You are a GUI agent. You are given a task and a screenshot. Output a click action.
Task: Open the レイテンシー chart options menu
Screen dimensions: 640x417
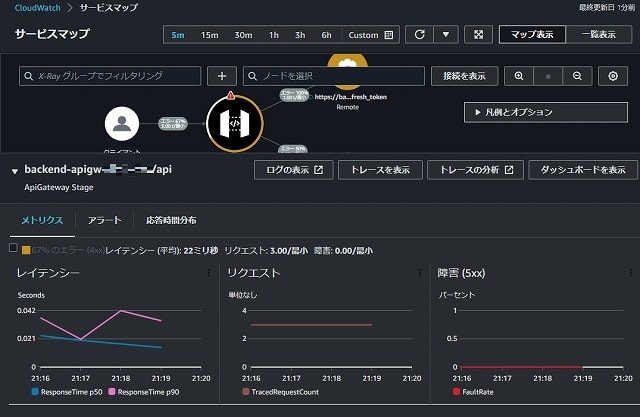click(209, 273)
